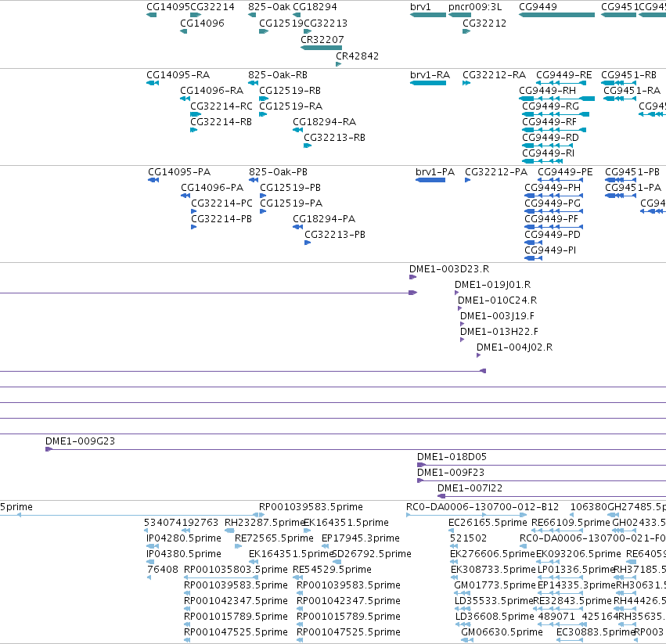
Task: Select the brv1 gene feature
Action: [x=428, y=15]
